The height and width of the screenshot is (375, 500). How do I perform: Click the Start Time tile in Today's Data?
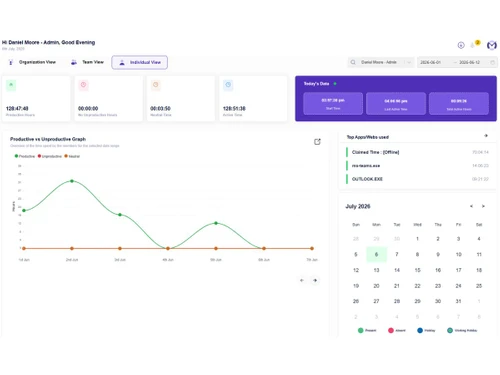point(333,104)
